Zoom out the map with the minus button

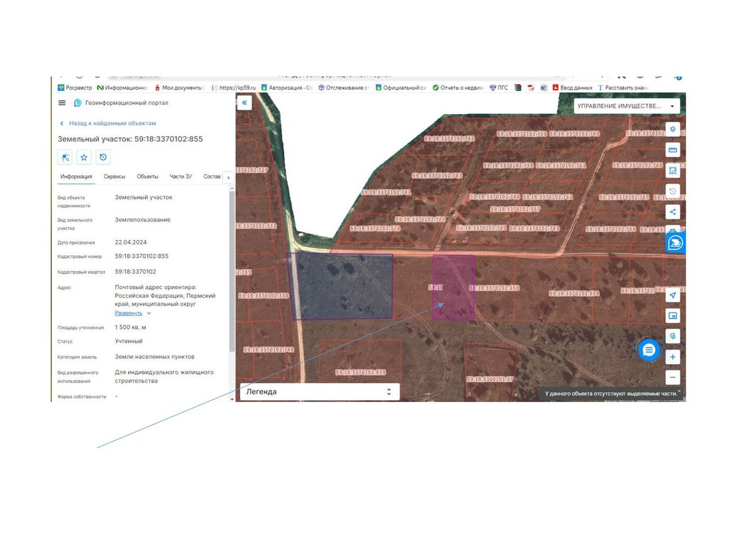(x=673, y=378)
